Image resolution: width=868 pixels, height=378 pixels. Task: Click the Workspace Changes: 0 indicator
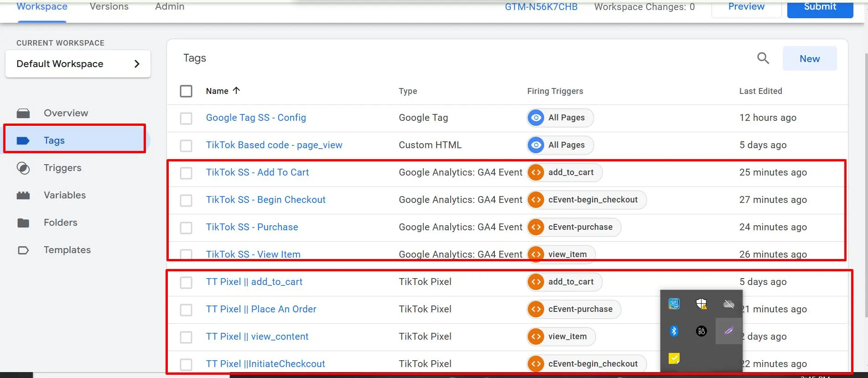pyautogui.click(x=645, y=7)
